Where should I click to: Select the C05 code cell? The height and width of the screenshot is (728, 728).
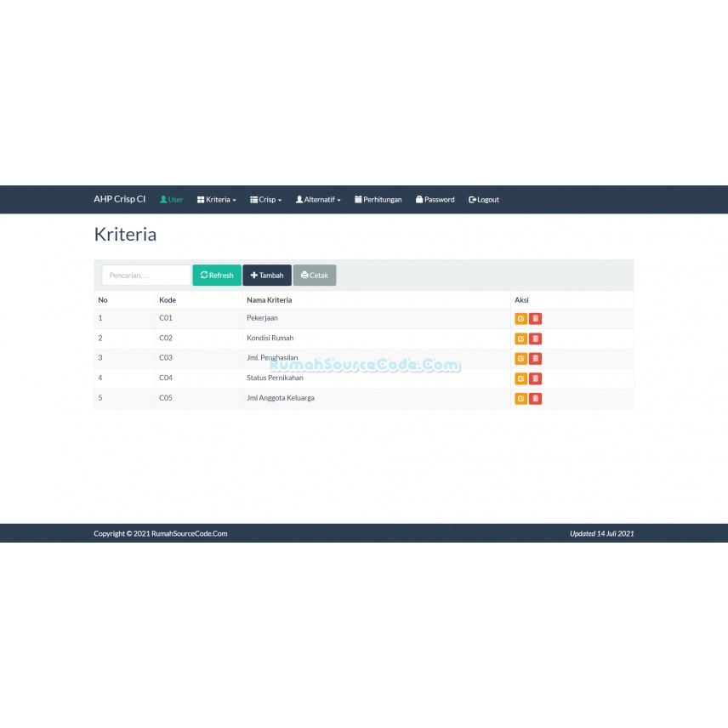199,398
